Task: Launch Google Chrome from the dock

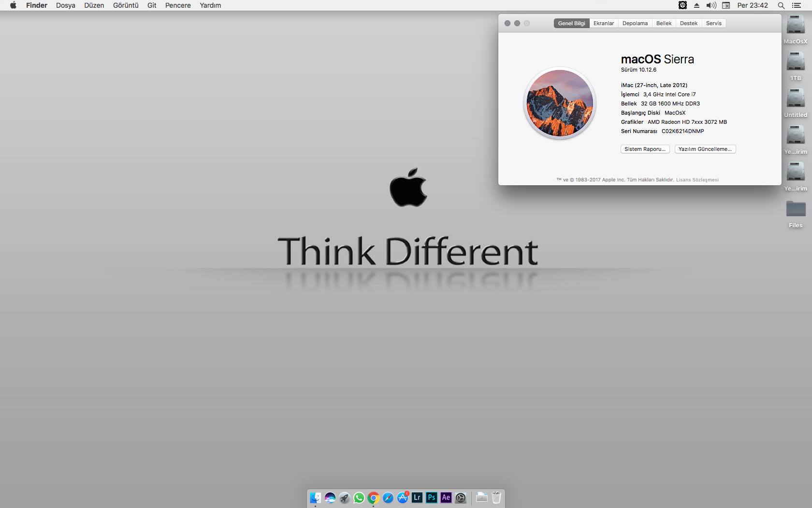Action: tap(374, 497)
